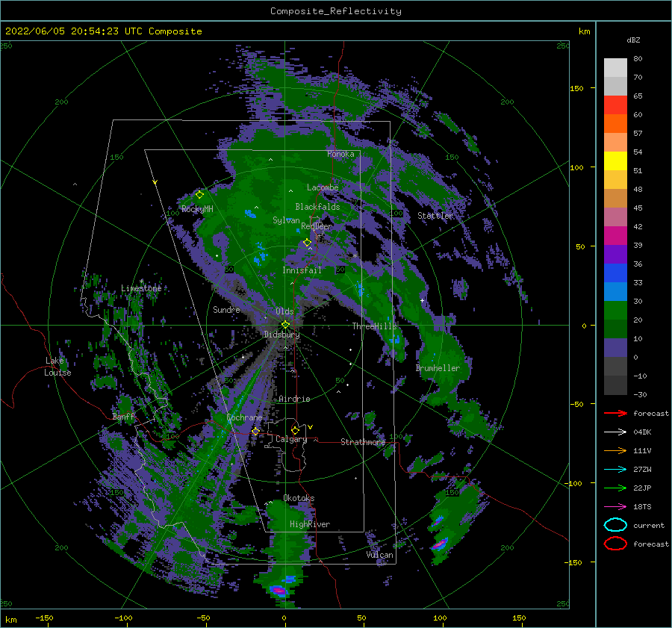This screenshot has height=628, width=672.
Task: Click the Composite_Reflectivity title
Action: click(x=335, y=11)
